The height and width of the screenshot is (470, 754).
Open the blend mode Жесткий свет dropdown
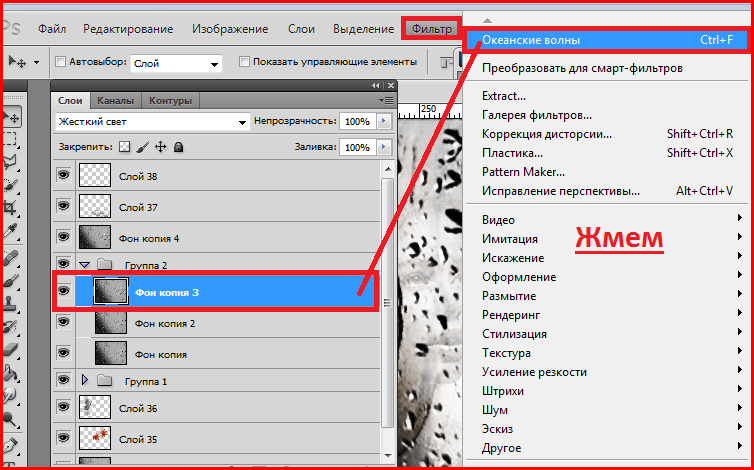tap(153, 122)
